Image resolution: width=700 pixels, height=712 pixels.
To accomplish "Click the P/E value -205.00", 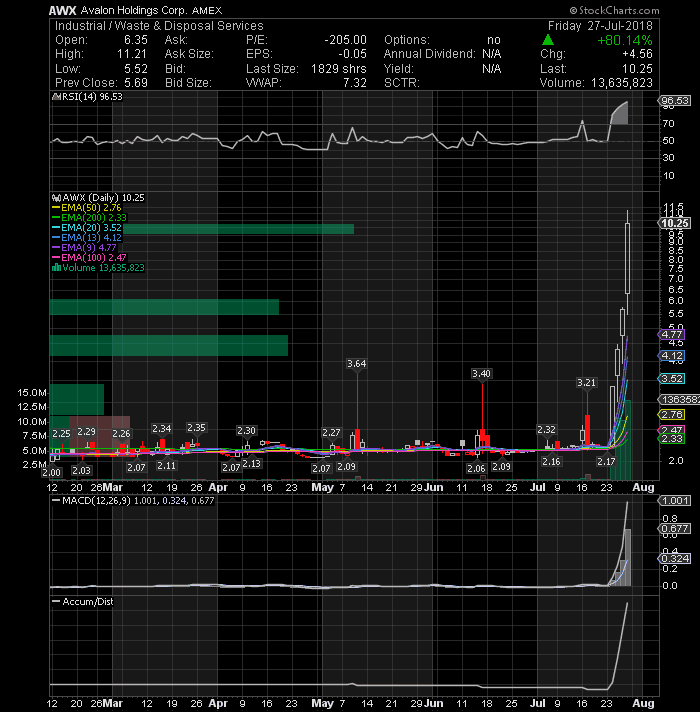I will [345, 40].
